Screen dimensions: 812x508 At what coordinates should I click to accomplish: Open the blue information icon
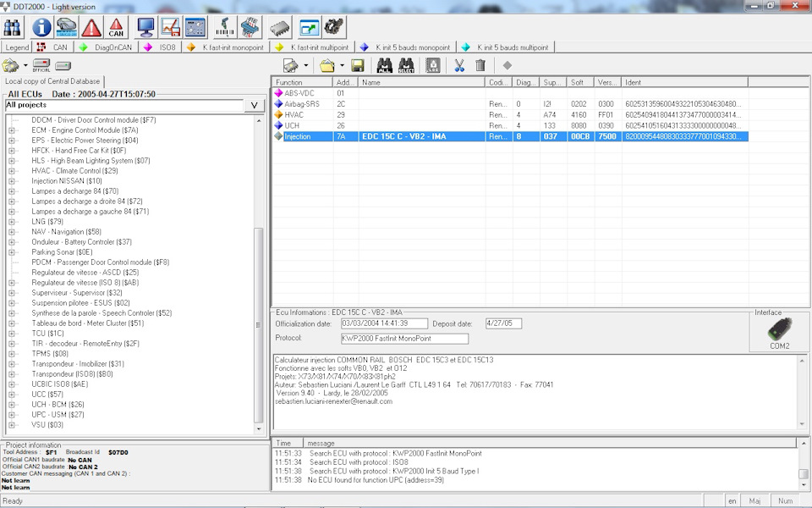click(41, 27)
